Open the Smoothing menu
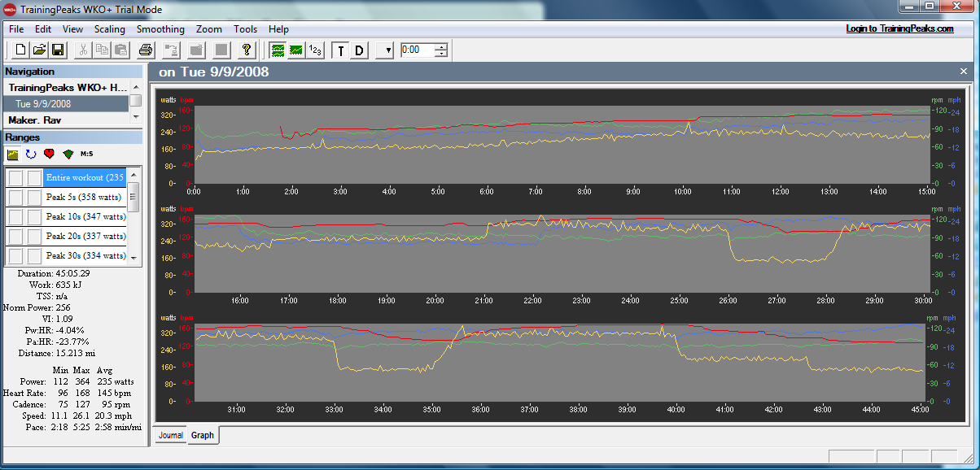This screenshot has width=980, height=470. (160, 29)
